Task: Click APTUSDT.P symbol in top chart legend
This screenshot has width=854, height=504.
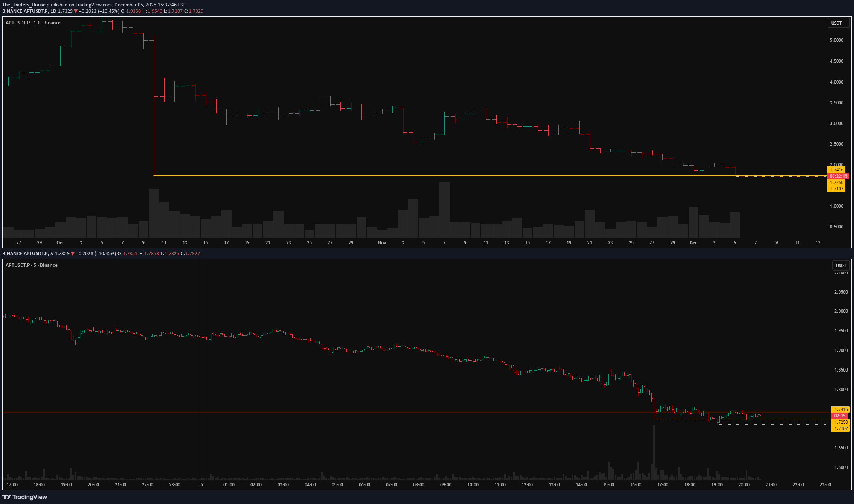Action: coord(17,23)
